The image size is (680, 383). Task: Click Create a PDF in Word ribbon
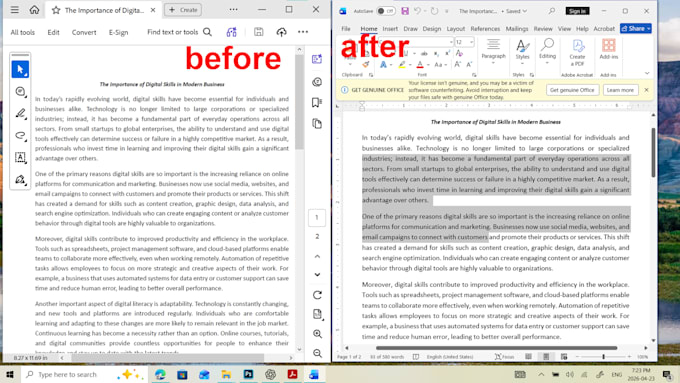577,52
